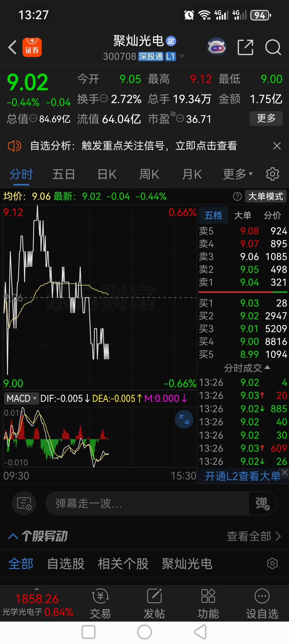Tap 买1 row at 9.03
Screen dimensions: 289x644
[243, 303]
